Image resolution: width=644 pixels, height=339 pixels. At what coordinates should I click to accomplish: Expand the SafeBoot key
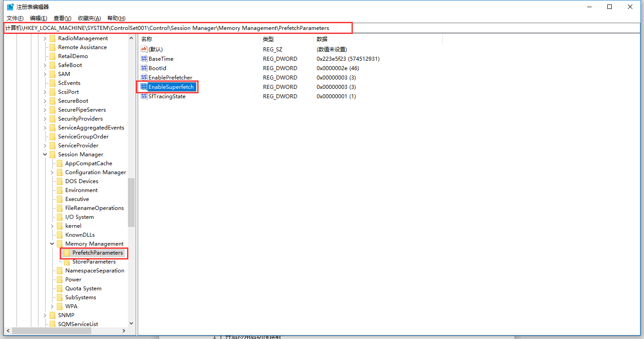(x=45, y=65)
